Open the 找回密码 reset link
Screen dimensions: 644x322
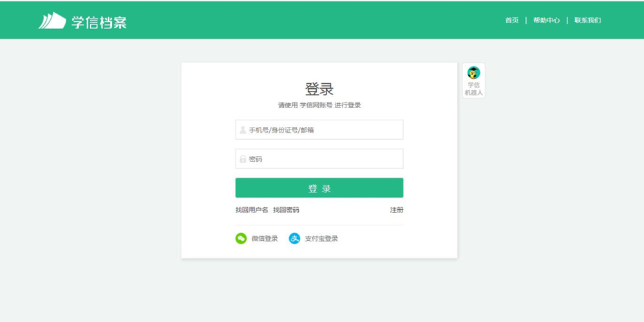click(x=286, y=210)
